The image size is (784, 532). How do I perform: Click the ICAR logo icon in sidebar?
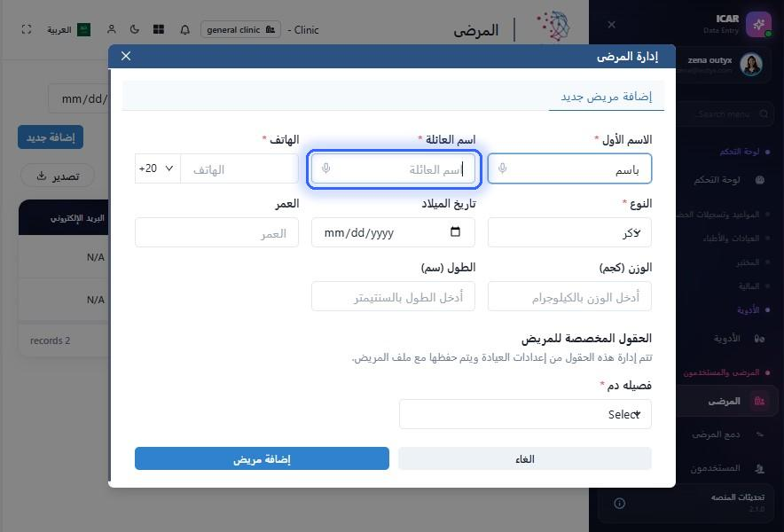tap(758, 25)
